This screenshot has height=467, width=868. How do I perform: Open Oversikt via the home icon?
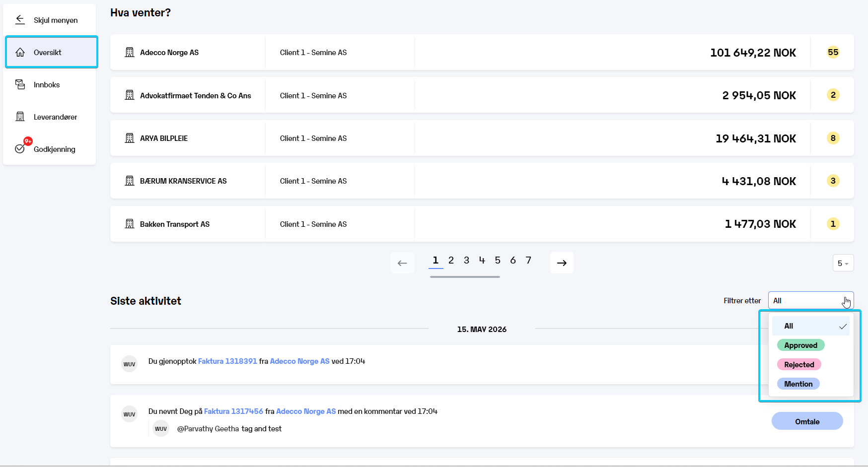(20, 52)
